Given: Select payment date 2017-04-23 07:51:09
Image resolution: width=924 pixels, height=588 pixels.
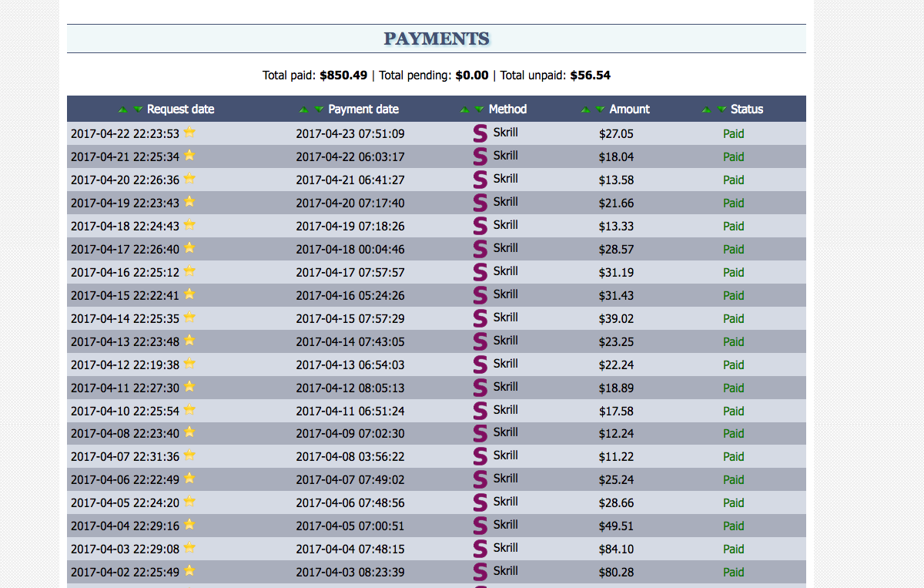Looking at the screenshot, I should pyautogui.click(x=350, y=134).
